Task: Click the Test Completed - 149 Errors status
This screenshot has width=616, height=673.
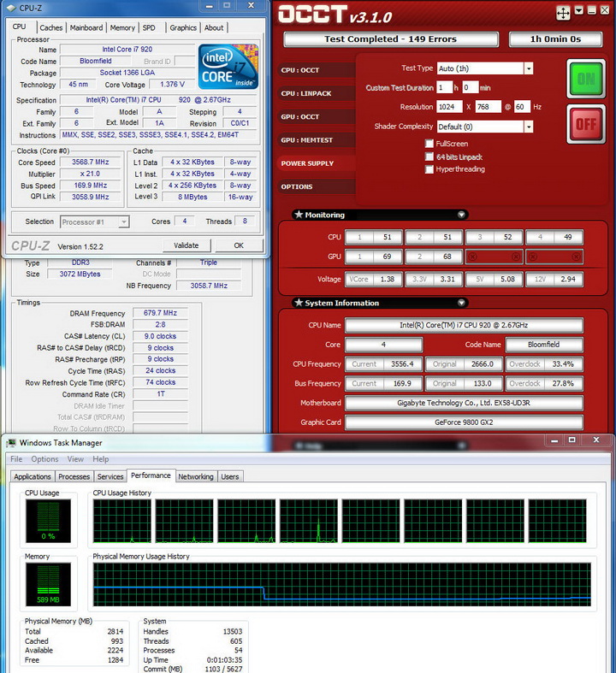Action: [391, 39]
